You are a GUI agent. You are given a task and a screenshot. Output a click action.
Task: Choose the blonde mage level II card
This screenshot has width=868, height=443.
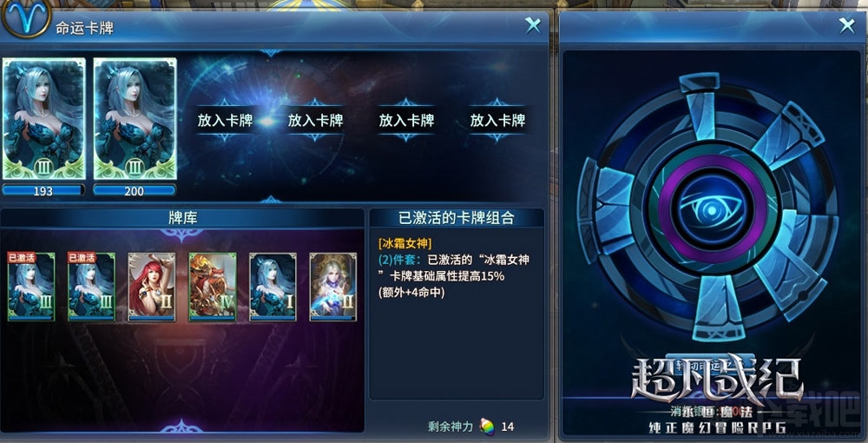point(333,287)
